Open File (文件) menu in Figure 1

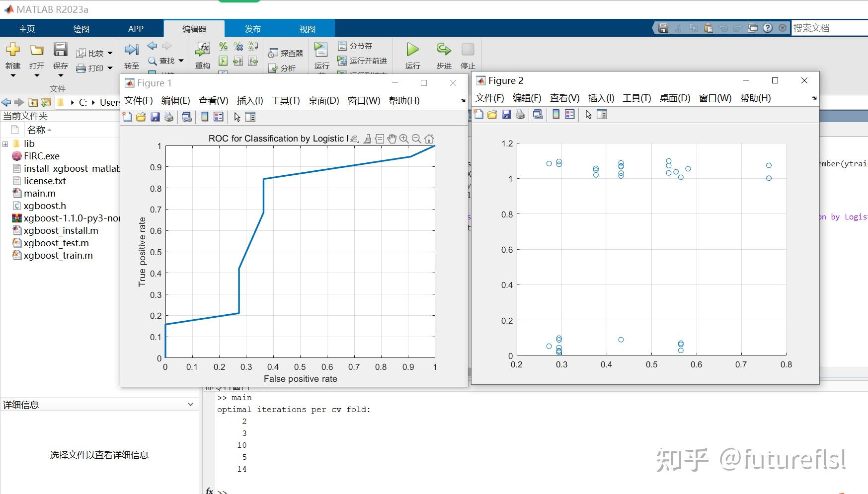139,100
